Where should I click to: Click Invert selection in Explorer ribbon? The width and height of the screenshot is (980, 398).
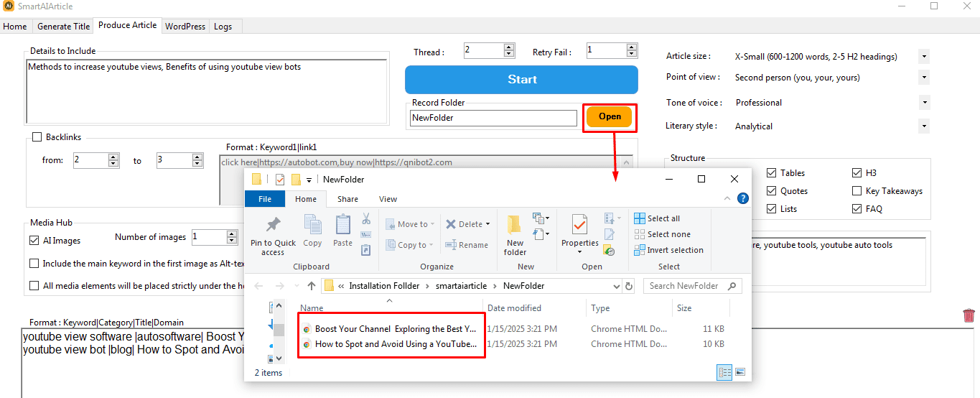[669, 250]
